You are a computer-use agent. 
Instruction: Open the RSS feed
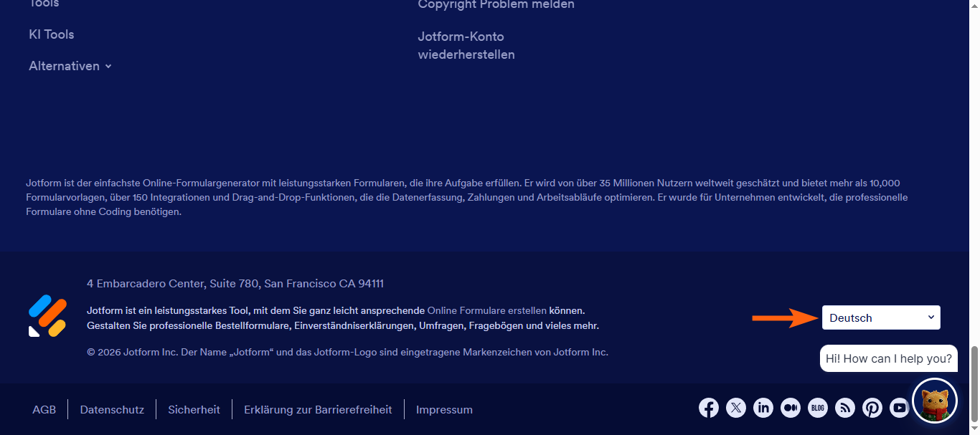pyautogui.click(x=844, y=407)
